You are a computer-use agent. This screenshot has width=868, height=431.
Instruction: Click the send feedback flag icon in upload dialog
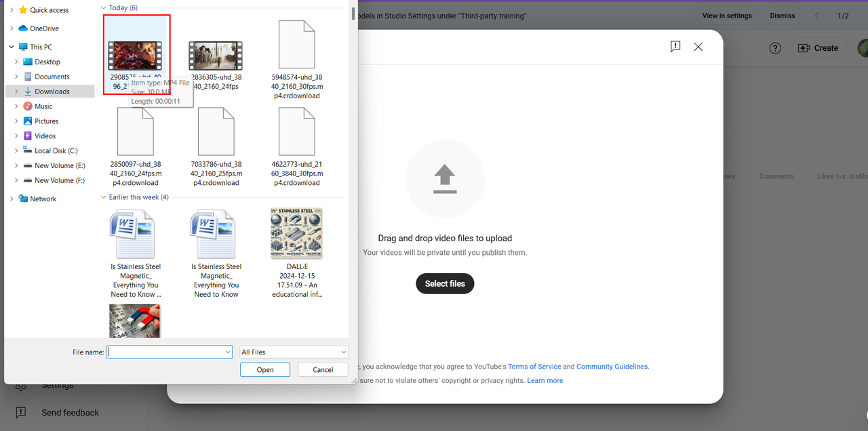(675, 47)
